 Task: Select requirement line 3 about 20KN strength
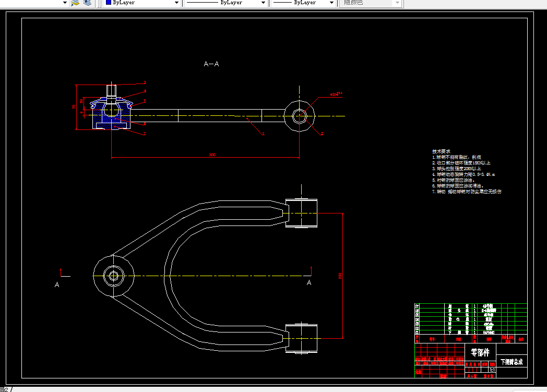(x=456, y=169)
